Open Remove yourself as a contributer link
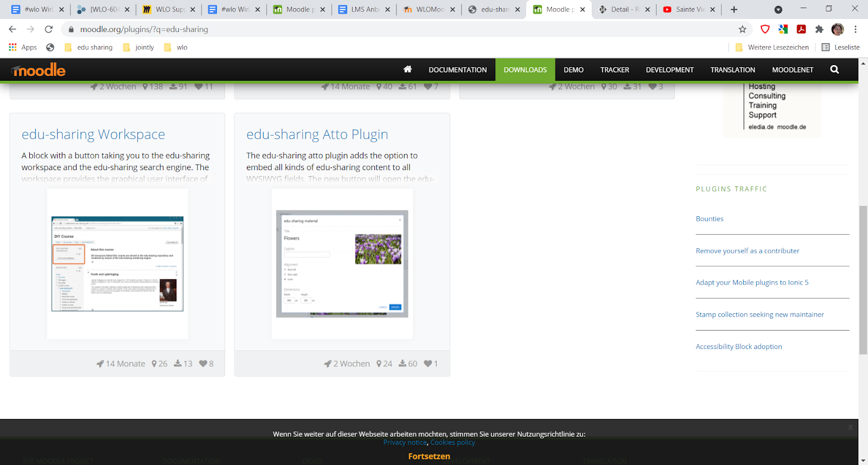The width and height of the screenshot is (868, 465). (748, 251)
